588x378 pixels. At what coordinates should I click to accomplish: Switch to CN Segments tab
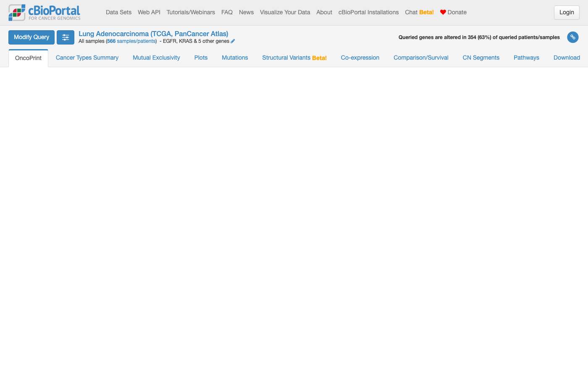[x=481, y=58]
